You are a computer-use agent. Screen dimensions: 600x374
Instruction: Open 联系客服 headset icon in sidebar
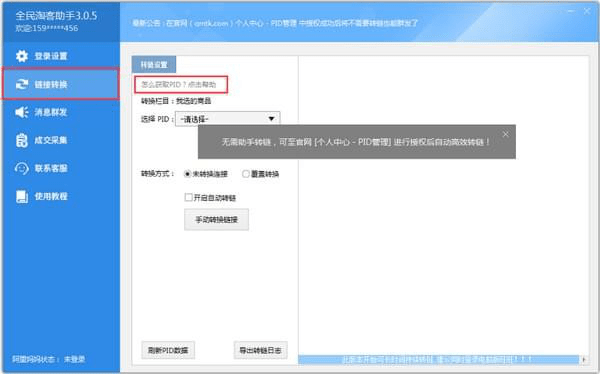[22, 168]
